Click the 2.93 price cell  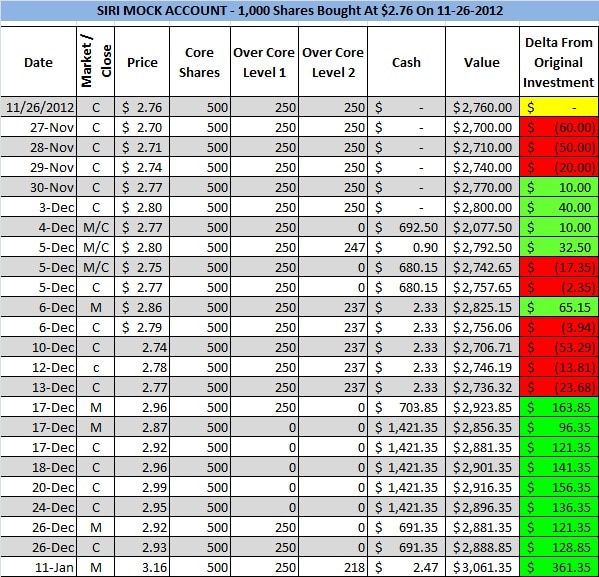(x=142, y=547)
